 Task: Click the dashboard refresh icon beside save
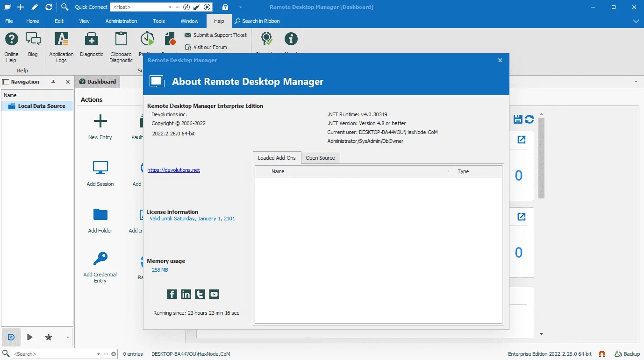click(530, 119)
